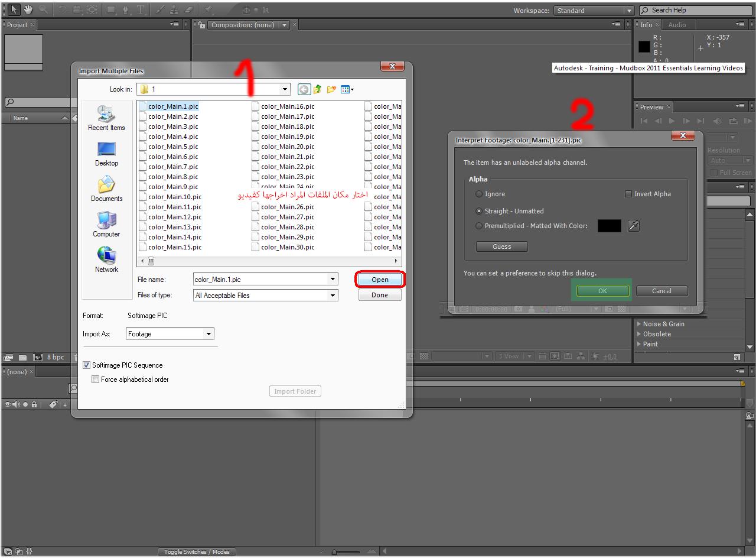Viewport: 756px width, 558px height.
Task: Open Documents in places sidebar
Action: (x=106, y=189)
